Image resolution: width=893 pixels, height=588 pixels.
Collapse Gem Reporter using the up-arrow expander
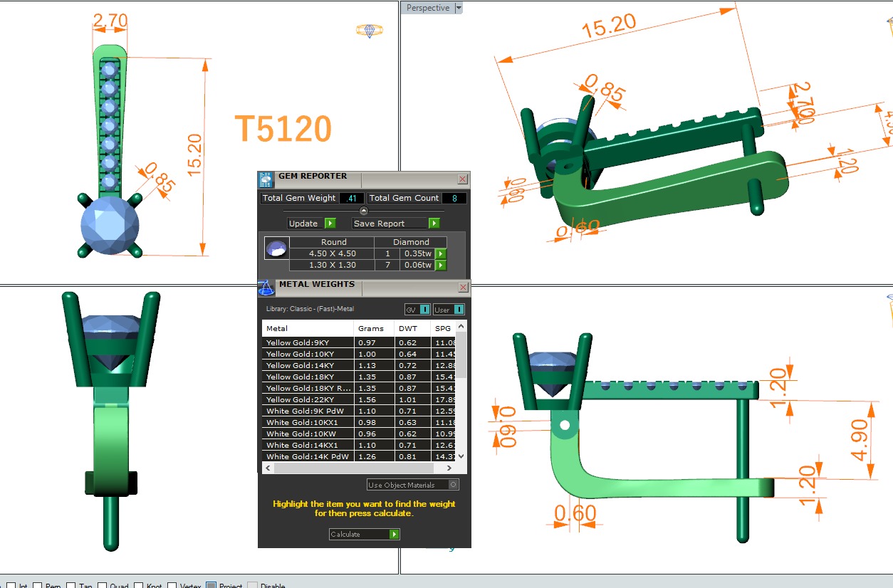tap(364, 211)
